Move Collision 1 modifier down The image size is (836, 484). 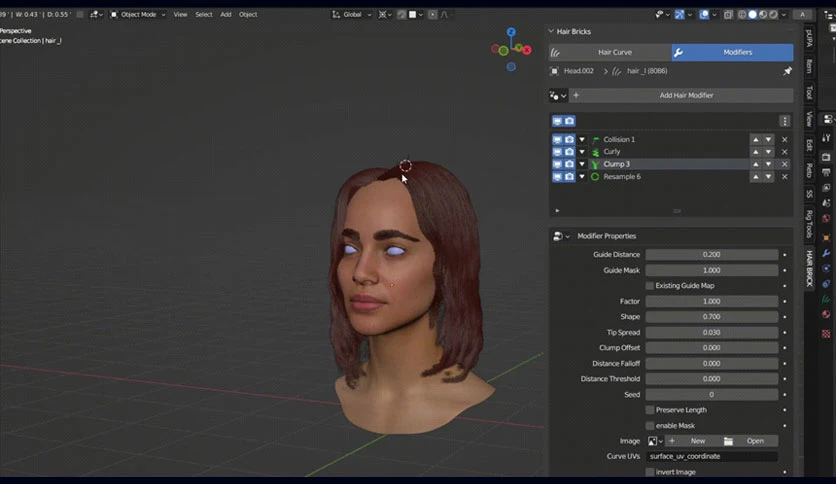[768, 140]
